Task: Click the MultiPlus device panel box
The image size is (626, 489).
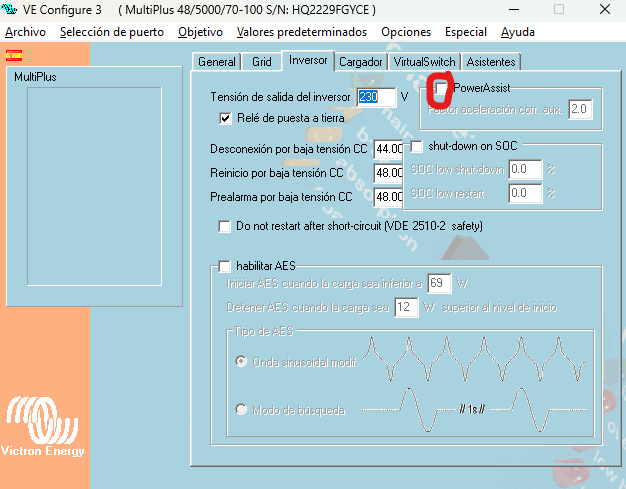Action: point(94,186)
